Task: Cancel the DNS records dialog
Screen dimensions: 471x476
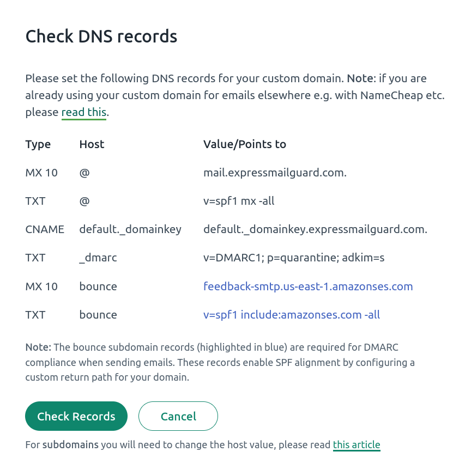Action: point(178,416)
